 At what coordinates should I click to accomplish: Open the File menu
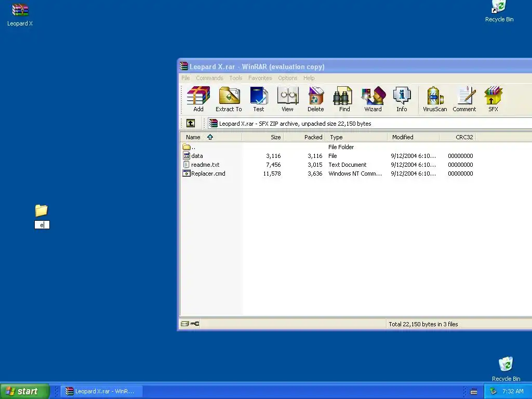(x=185, y=78)
